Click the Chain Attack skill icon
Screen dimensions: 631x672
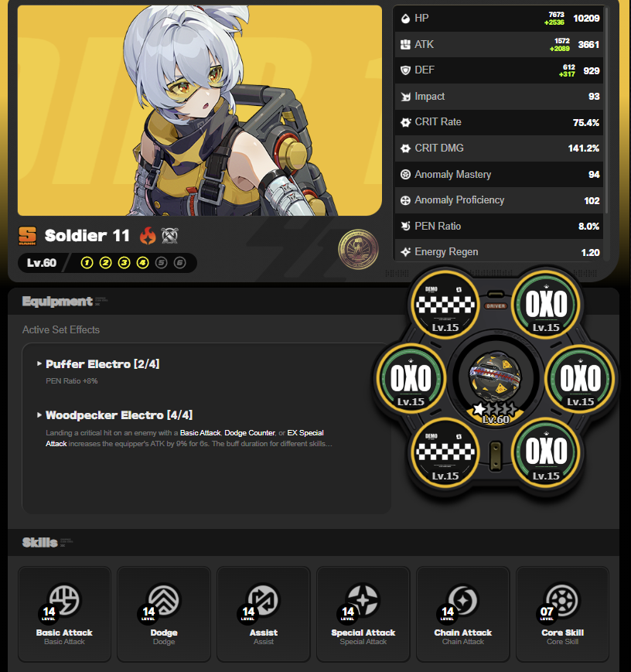pos(463,599)
